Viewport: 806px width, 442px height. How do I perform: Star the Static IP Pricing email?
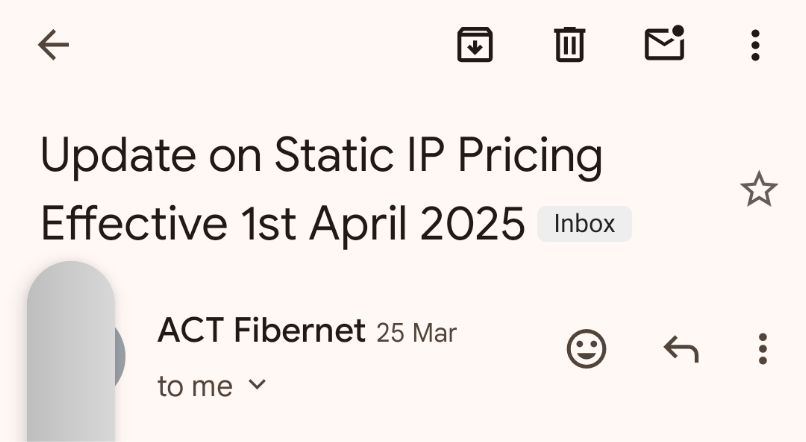pyautogui.click(x=759, y=189)
